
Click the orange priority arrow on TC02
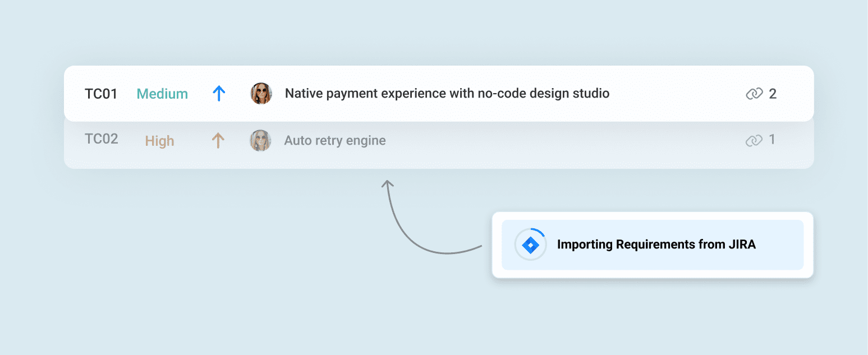click(218, 141)
